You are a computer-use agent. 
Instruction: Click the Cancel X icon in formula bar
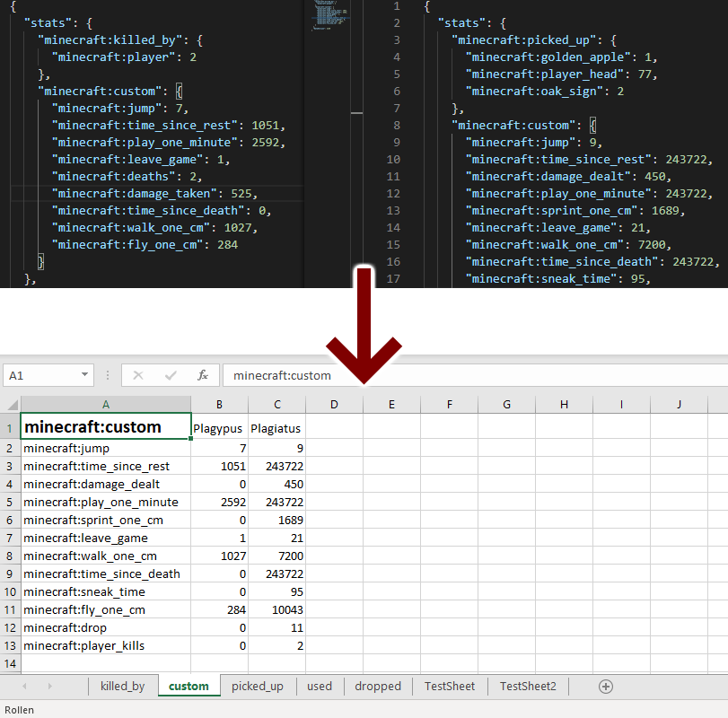pyautogui.click(x=138, y=375)
